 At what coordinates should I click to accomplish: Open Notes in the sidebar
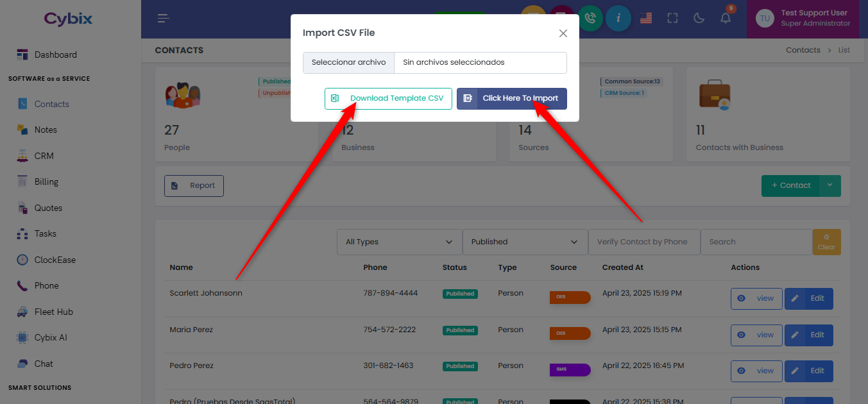point(46,130)
